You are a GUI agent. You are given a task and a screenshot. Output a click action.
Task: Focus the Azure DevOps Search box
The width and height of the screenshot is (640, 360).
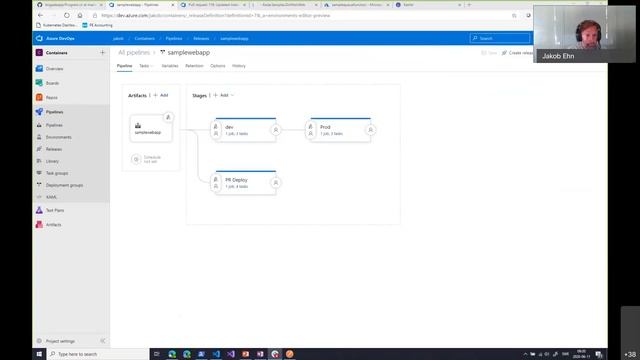(500, 38)
